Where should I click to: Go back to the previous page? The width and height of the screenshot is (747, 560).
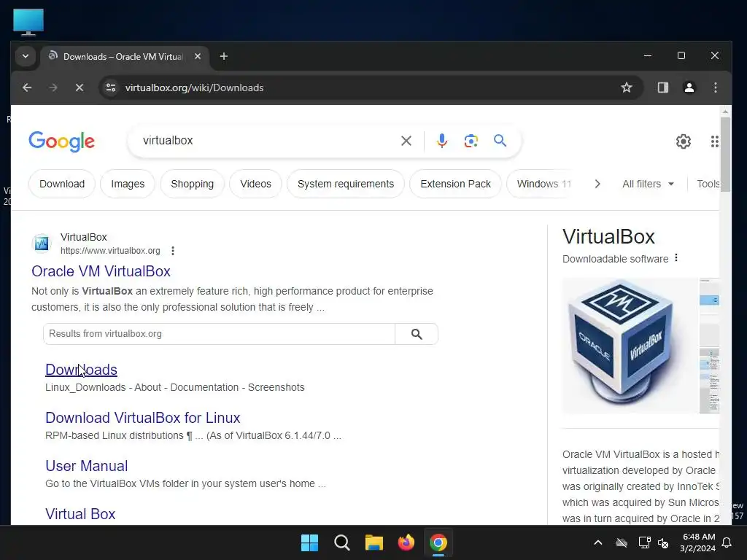(27, 87)
